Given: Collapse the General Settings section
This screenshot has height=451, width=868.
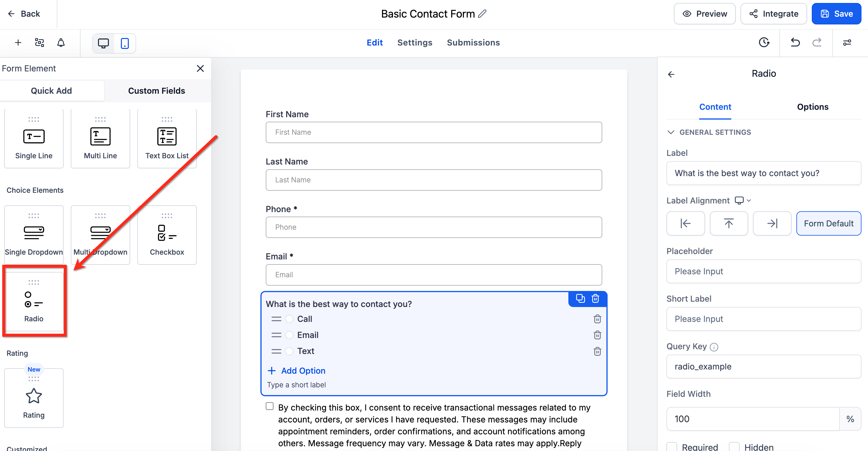Looking at the screenshot, I should [671, 132].
